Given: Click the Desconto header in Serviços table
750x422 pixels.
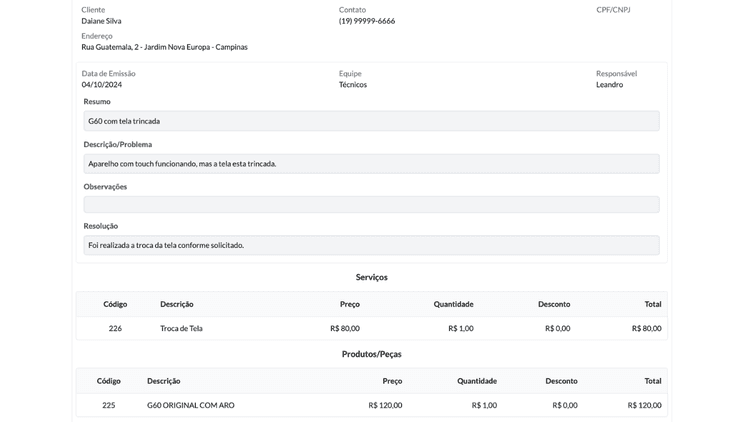Looking at the screenshot, I should [554, 304].
